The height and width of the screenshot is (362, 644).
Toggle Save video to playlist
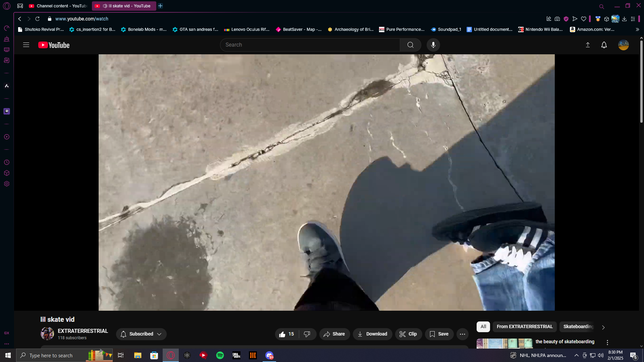coord(439,334)
